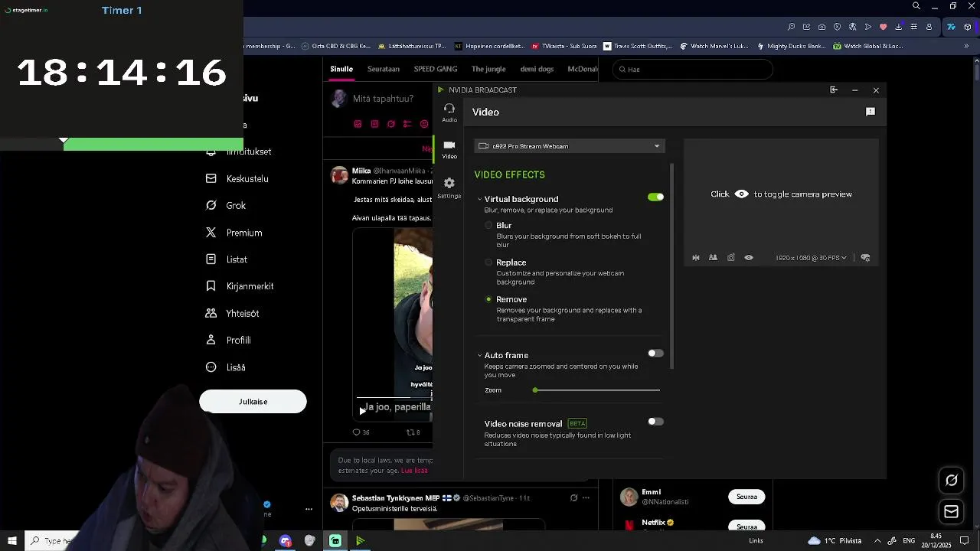Open Yhteisöt communities in X sidebar

click(x=232, y=314)
